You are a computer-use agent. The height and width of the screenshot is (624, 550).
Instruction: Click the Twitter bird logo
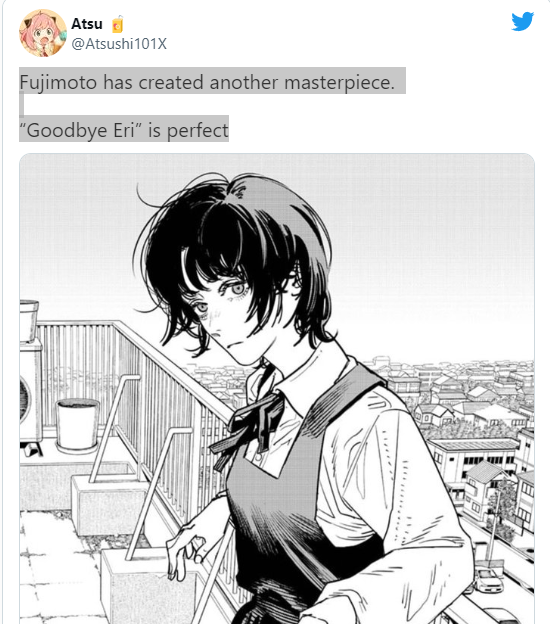point(523,21)
